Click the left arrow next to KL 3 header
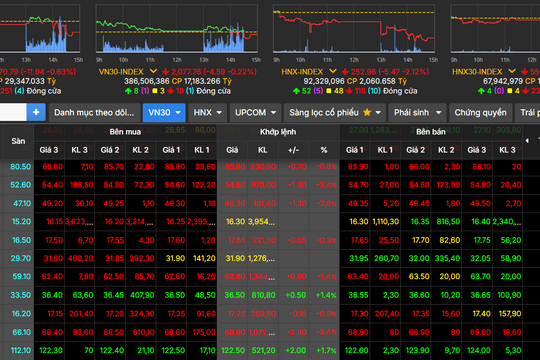540x360 pixels. (527, 141)
